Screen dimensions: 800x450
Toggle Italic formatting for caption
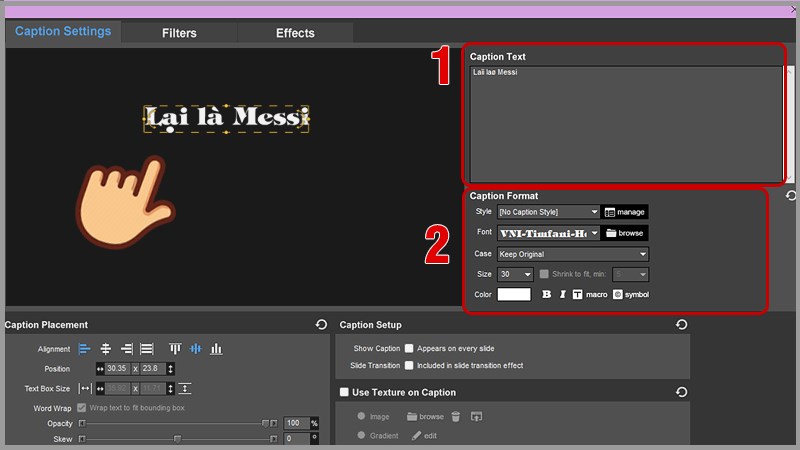click(x=562, y=294)
